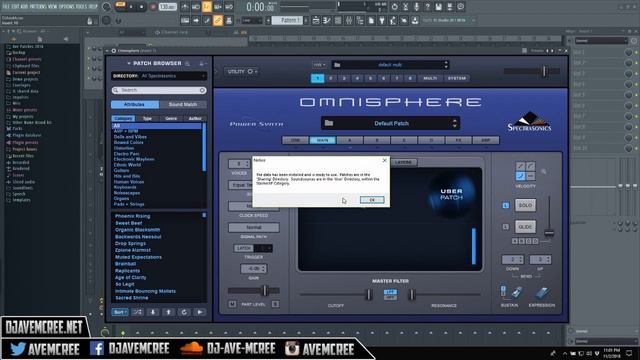Click the highlighted link toolbar icon
The height and width of the screenshot is (360, 640).
(218, 20)
